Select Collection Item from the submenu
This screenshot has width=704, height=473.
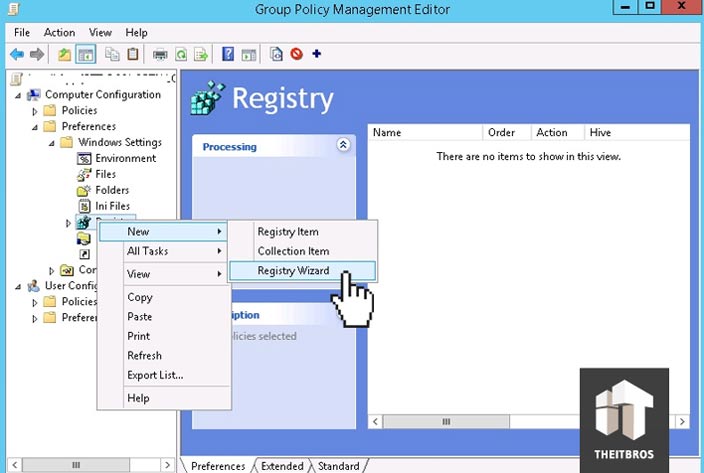tap(303, 251)
